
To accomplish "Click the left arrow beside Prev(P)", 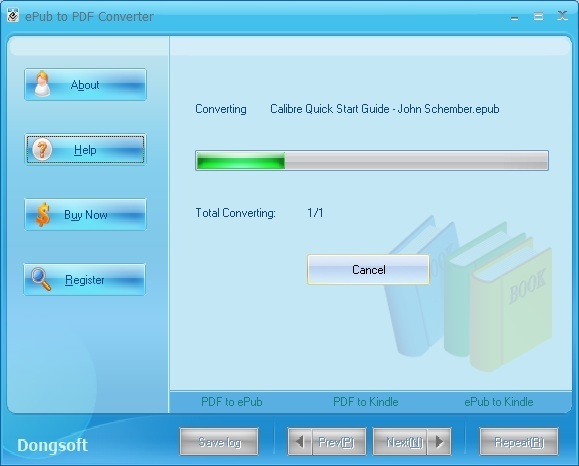I will click(300, 442).
